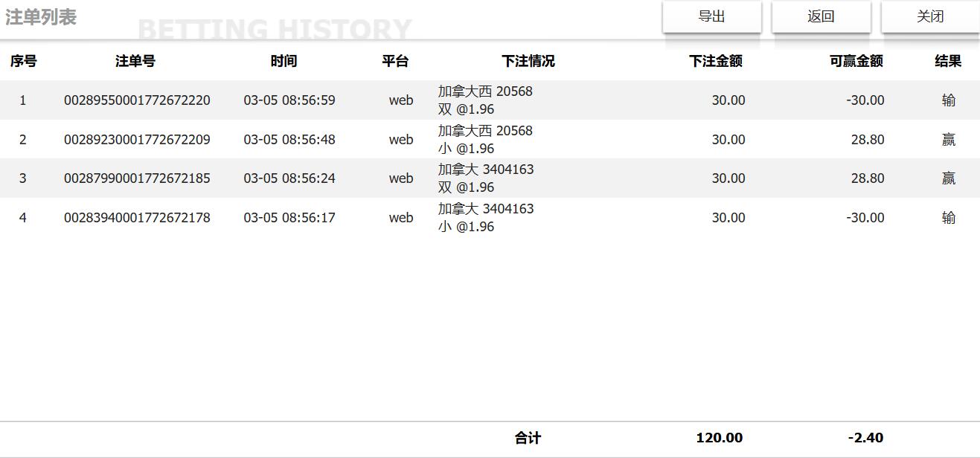Click the 注单号 column header to sort

tap(135, 62)
